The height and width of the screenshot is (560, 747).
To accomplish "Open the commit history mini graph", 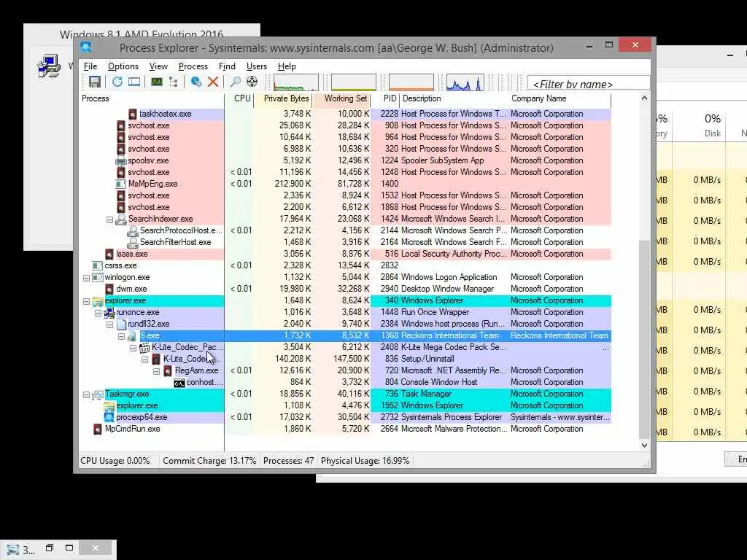I will pos(354,82).
